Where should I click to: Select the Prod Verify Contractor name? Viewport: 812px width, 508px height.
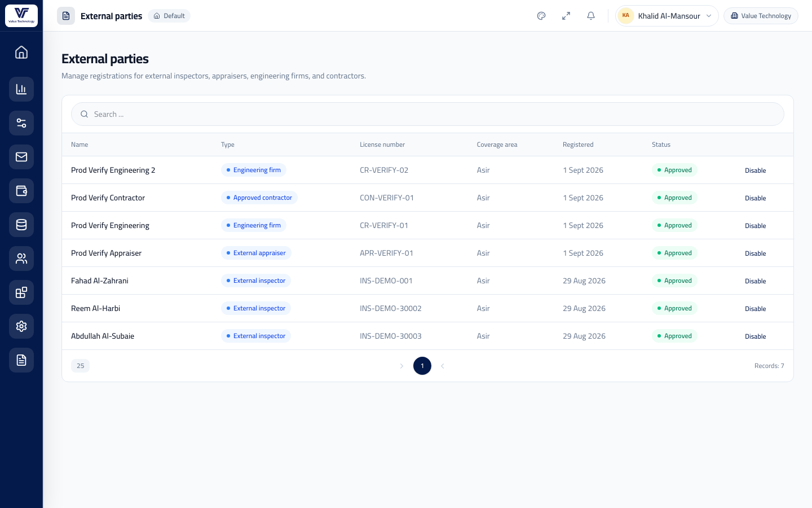pyautogui.click(x=108, y=198)
